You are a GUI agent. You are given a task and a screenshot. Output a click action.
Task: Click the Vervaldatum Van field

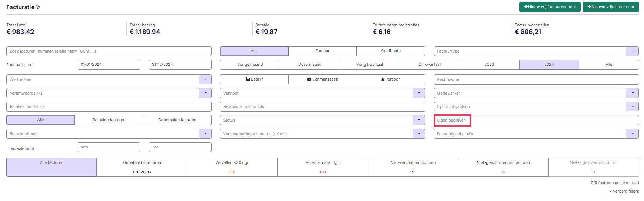109,147
